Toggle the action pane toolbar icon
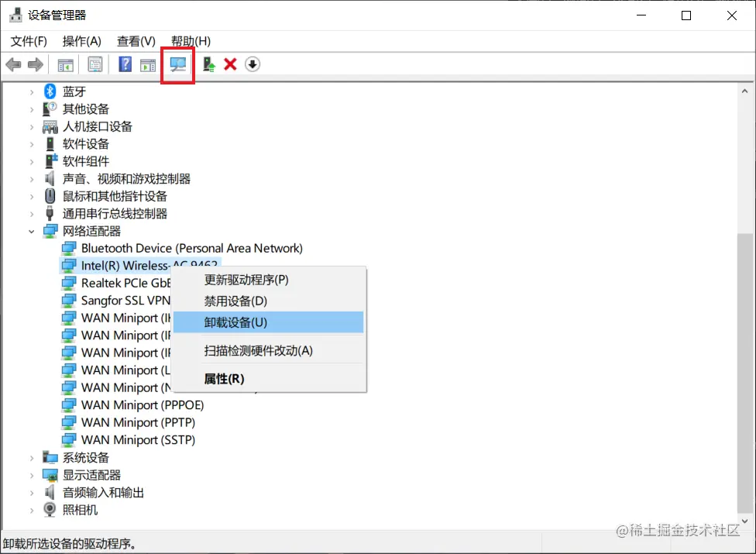 (x=148, y=64)
